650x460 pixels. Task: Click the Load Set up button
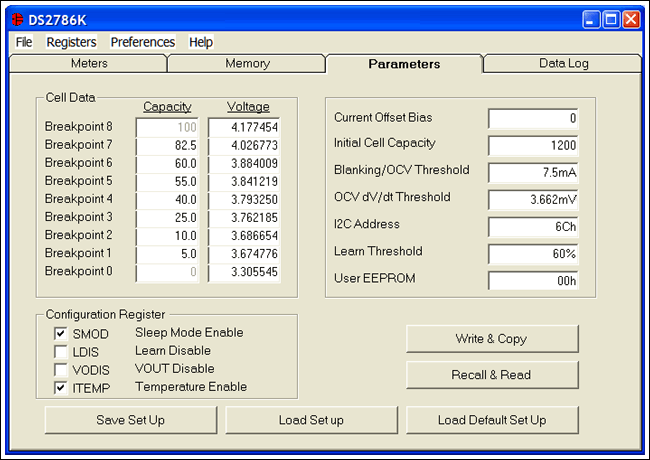(311, 420)
